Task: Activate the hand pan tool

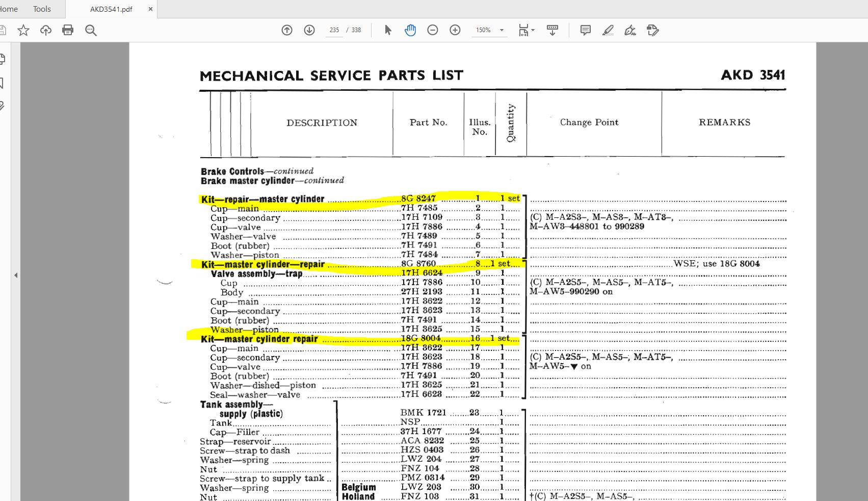Action: coord(410,30)
